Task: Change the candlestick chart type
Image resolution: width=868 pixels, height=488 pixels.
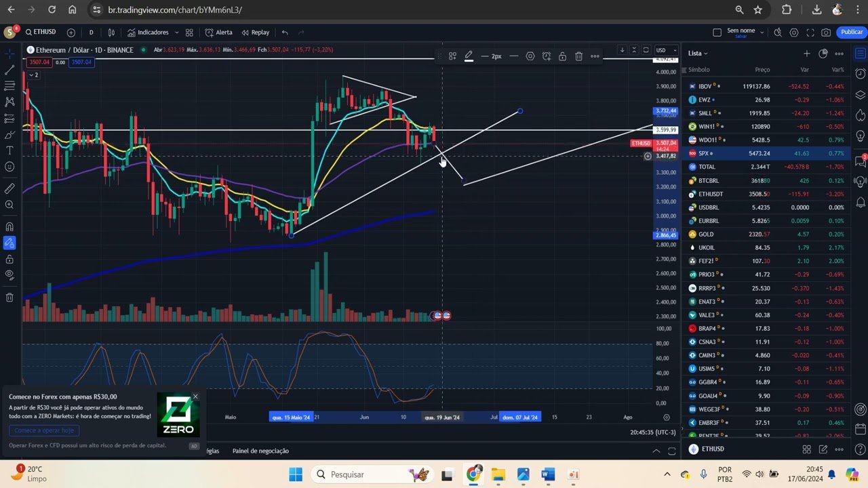Action: click(112, 32)
